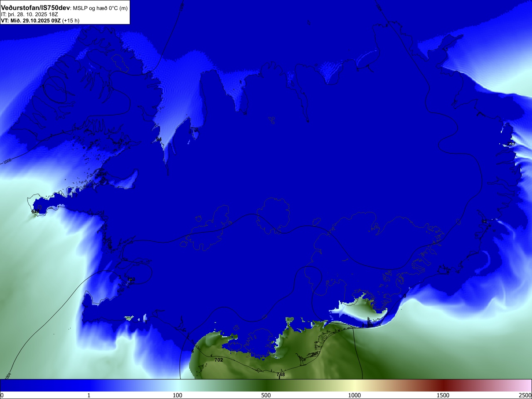532x399 pixels.
Task: Click the '500' label on the color scale
Action: coord(266,395)
